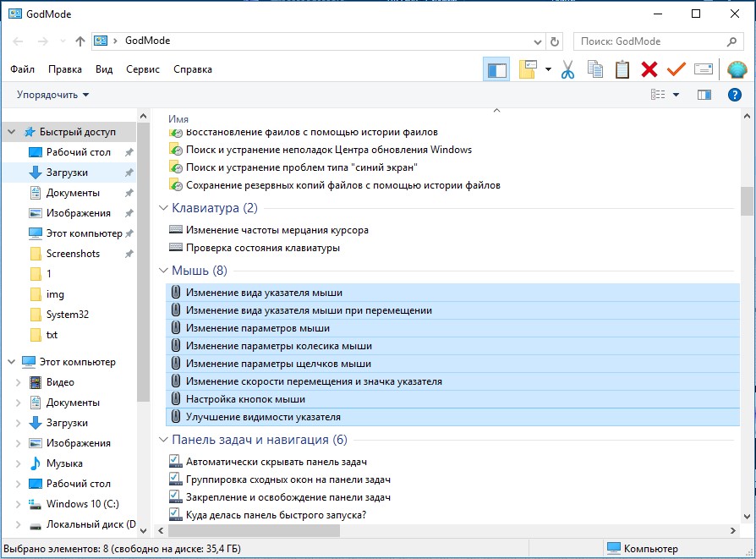Click the shell icon in toolbar
Screen dimensions: 756x559
pyautogui.click(x=737, y=70)
